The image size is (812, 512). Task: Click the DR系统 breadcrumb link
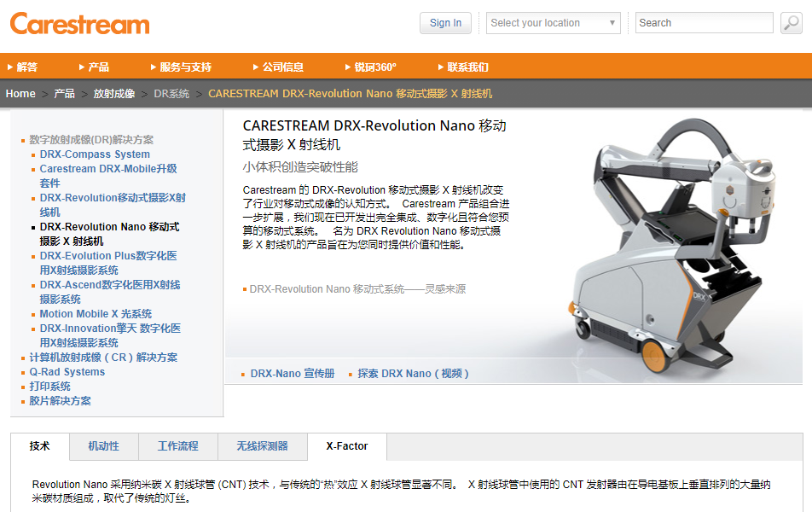click(171, 94)
